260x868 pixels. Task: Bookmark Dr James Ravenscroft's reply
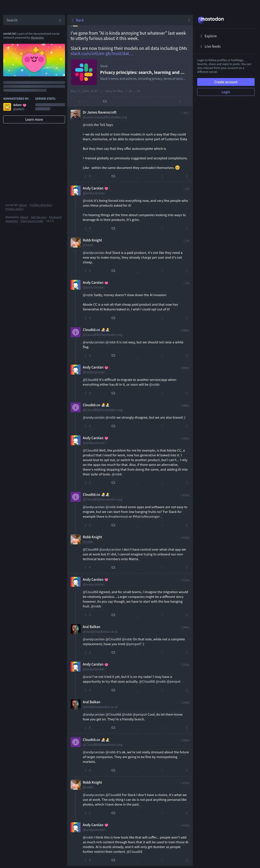[162, 176]
